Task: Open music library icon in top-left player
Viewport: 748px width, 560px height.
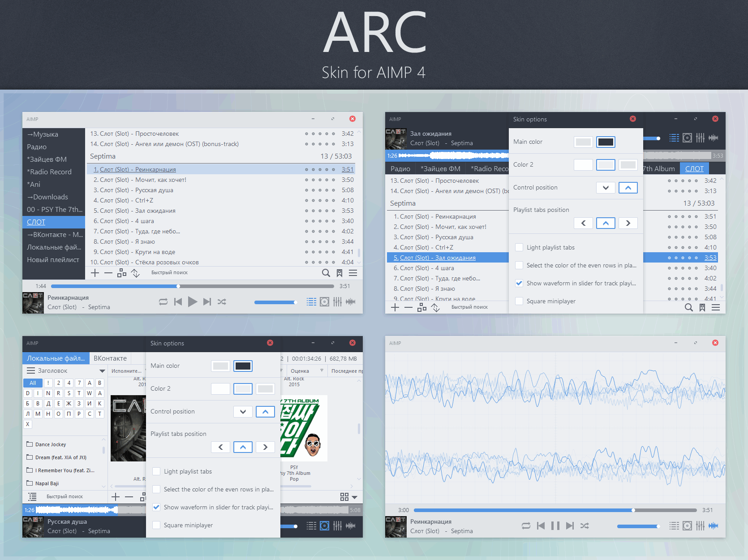Action: coord(325,302)
